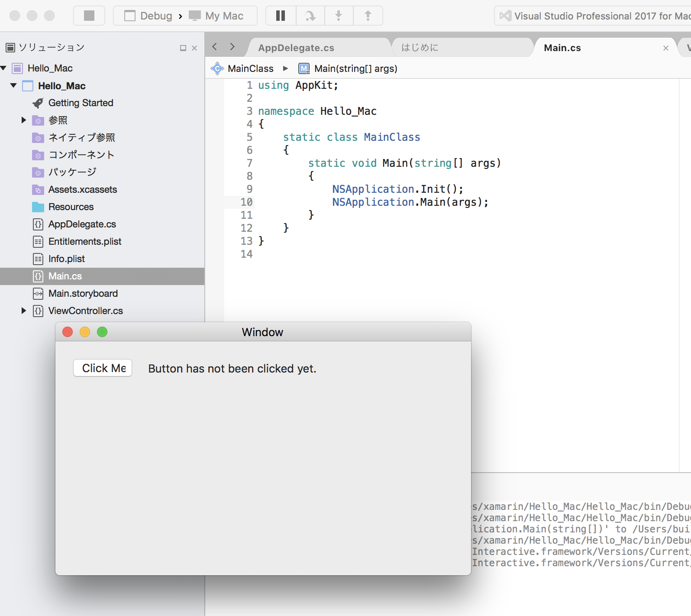Select Main.cs in the solution tree
This screenshot has height=616, width=691.
102,276
